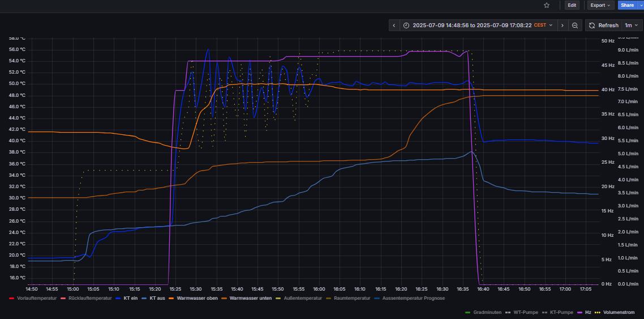Click the clock icon in time picker

406,25
